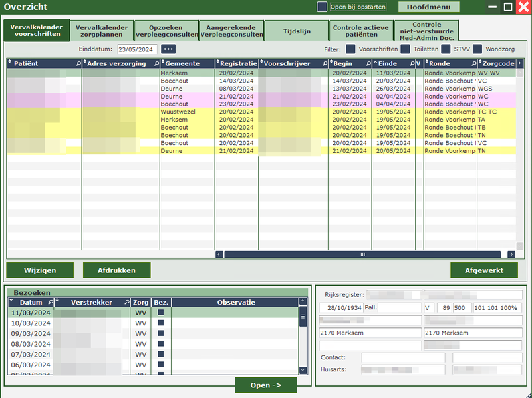
Task: Open the Einddatum date picker button
Action: point(168,49)
